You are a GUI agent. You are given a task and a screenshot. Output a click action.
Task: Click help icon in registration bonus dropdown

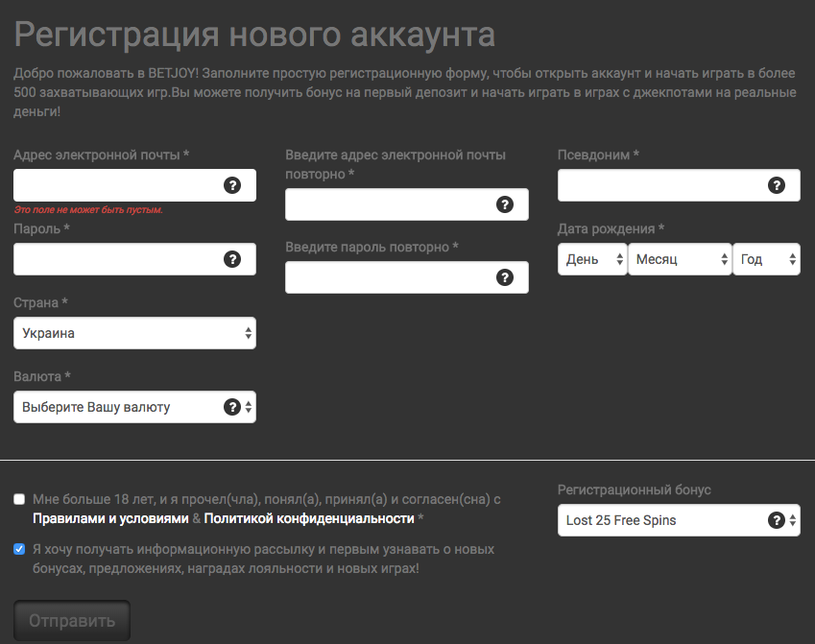coord(777,520)
